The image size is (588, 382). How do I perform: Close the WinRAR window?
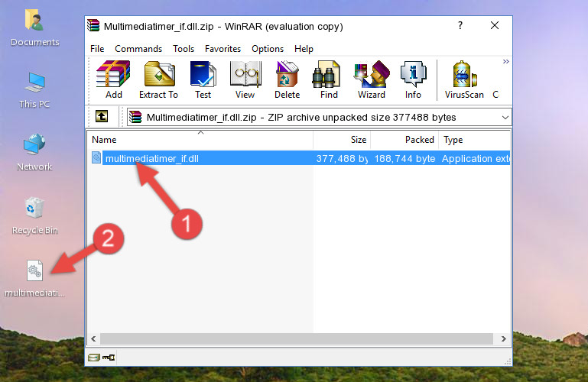495,25
